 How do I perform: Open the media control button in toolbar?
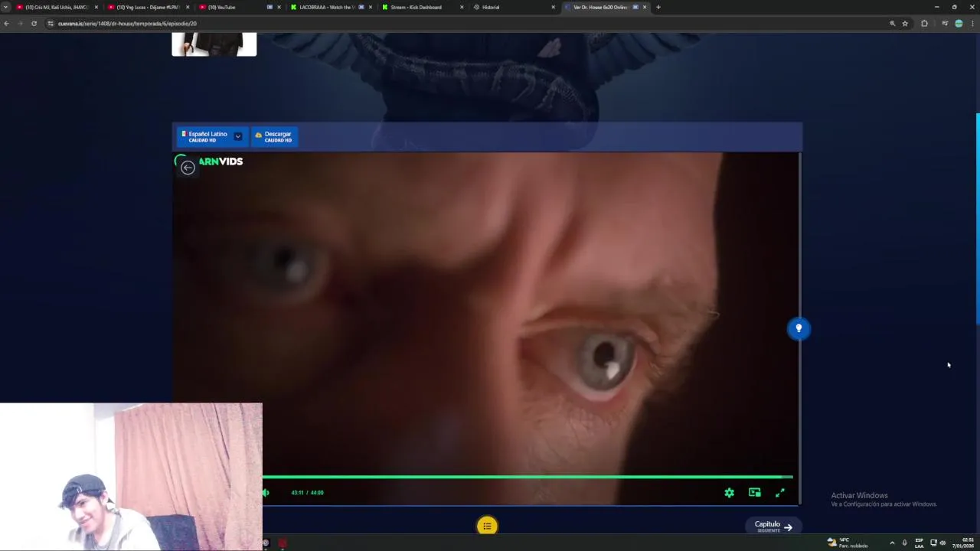(x=945, y=24)
